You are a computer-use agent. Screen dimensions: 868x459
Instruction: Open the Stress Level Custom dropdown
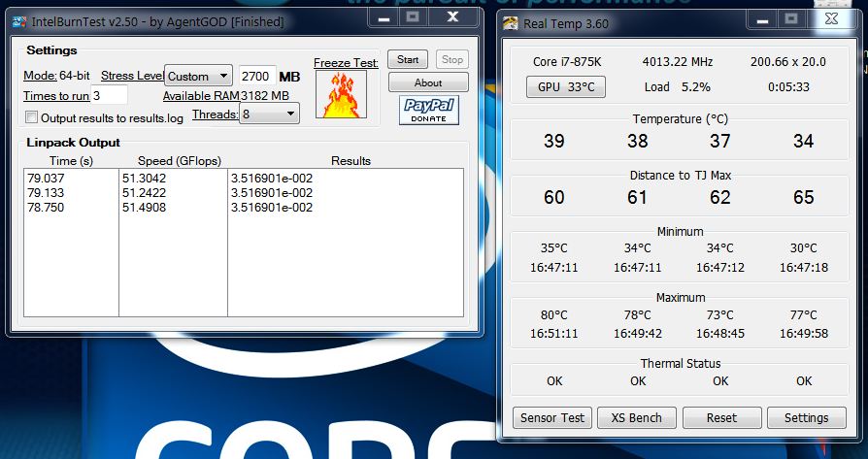[198, 76]
